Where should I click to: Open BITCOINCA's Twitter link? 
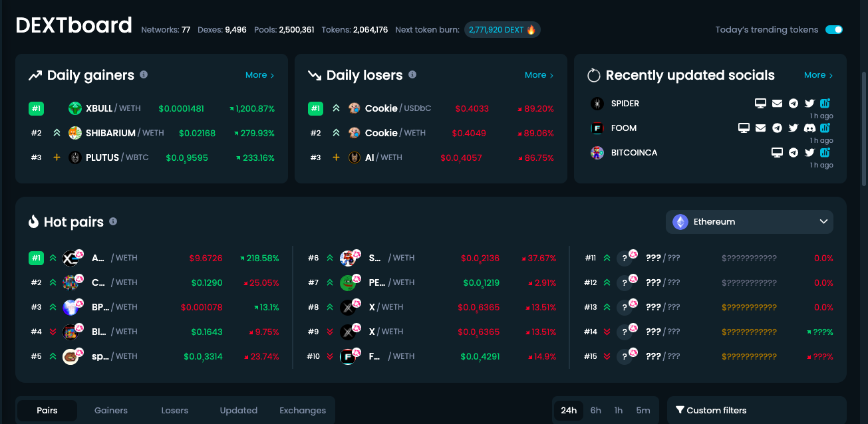(x=809, y=153)
